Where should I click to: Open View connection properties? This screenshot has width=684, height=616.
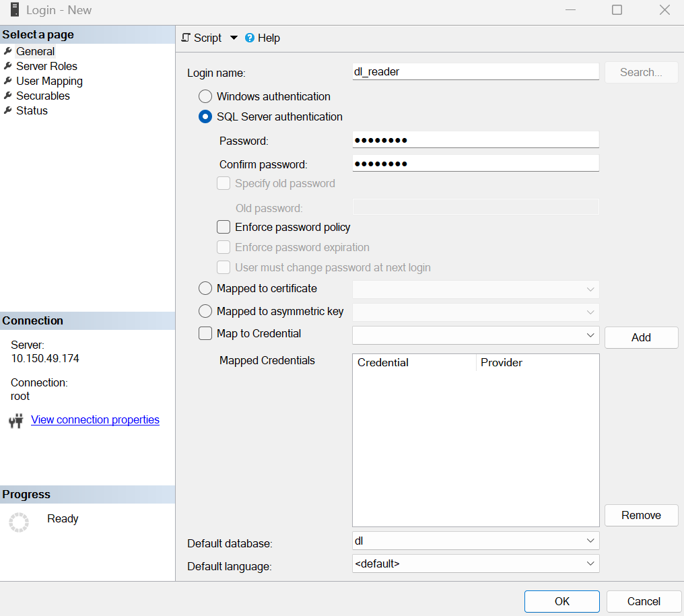click(94, 419)
